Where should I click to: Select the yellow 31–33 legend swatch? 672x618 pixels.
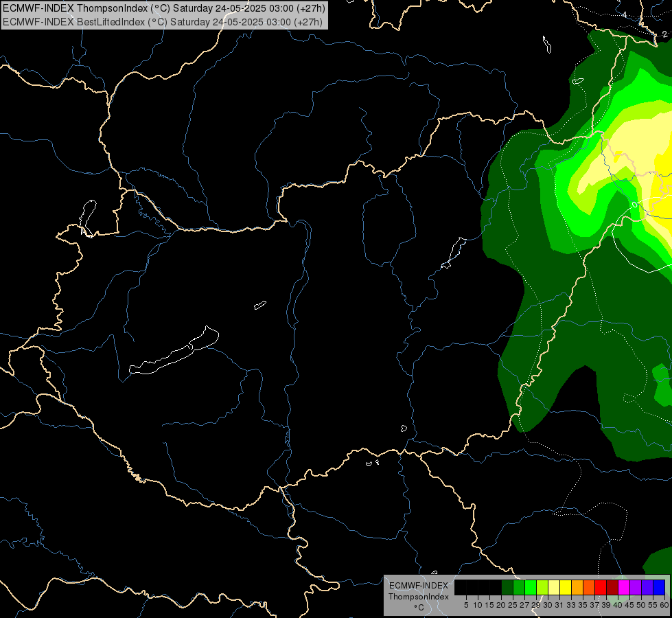(x=566, y=587)
